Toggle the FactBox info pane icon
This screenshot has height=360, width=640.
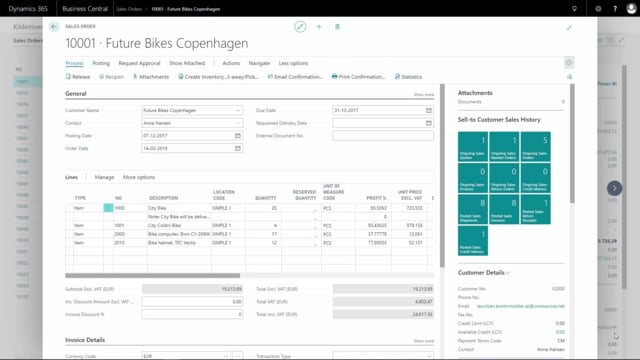(569, 63)
